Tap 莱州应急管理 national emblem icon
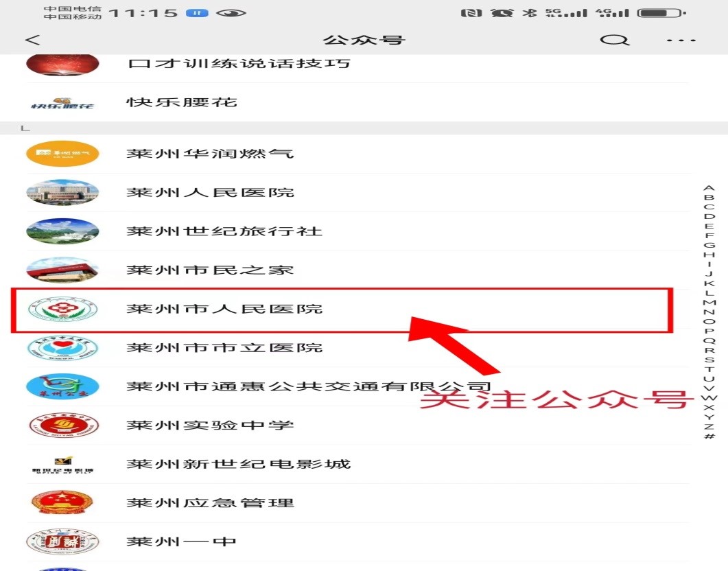 click(62, 503)
